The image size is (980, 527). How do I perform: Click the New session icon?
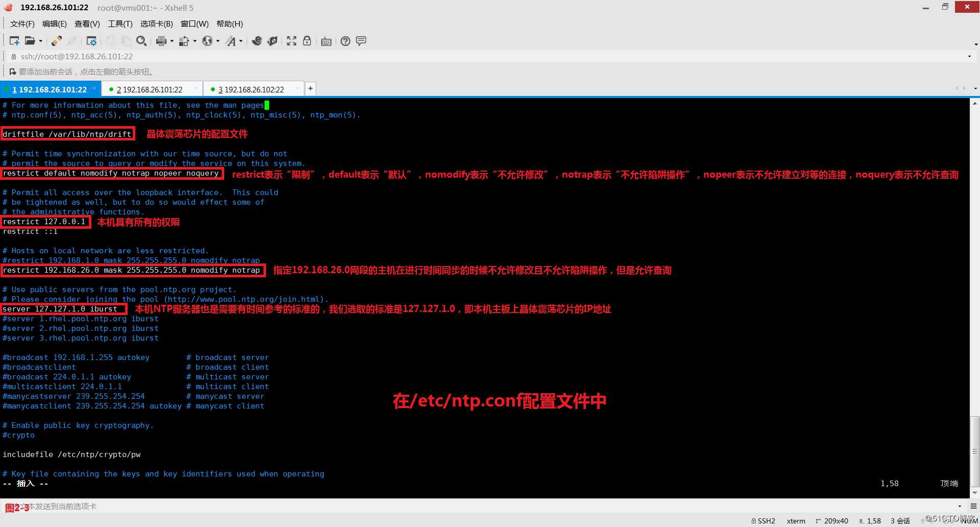(x=14, y=41)
